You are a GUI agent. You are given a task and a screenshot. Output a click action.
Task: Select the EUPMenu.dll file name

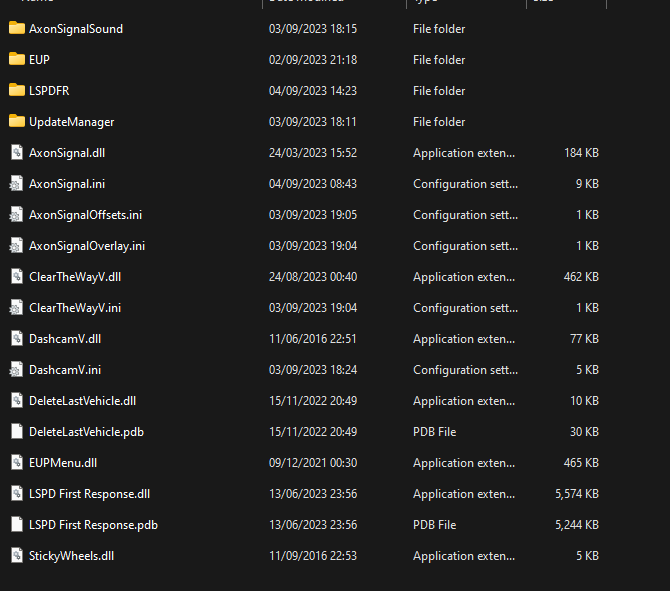(63, 463)
